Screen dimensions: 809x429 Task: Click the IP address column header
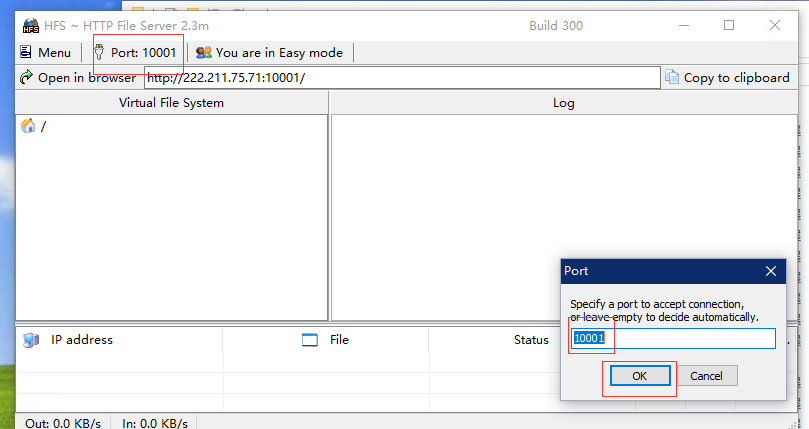tap(82, 339)
